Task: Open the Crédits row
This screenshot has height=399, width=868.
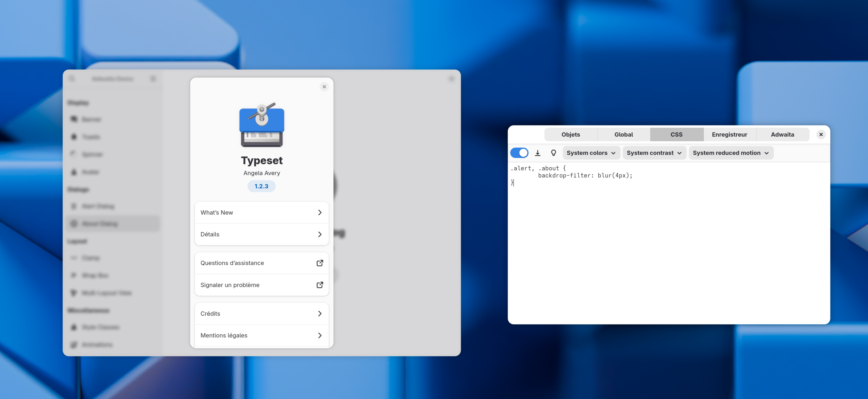Action: tap(262, 314)
